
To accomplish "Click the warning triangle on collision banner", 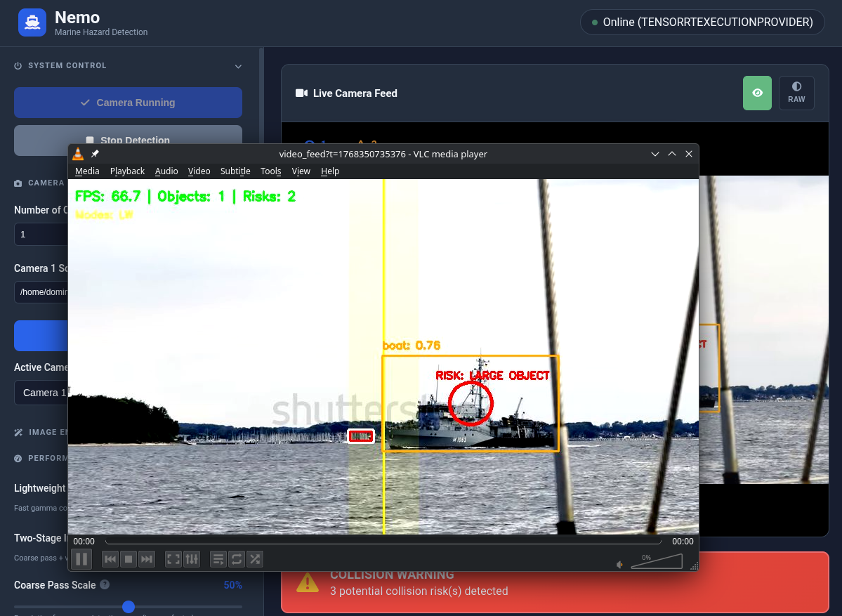I will [307, 582].
